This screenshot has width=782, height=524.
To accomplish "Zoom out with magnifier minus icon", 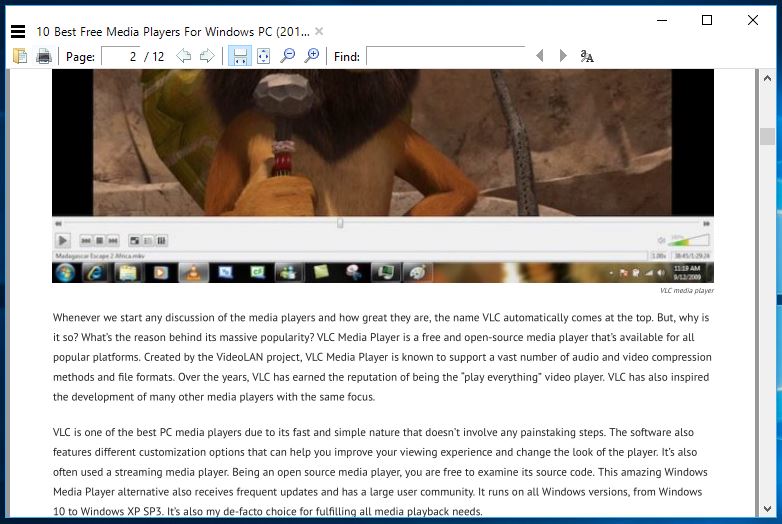I will pyautogui.click(x=288, y=56).
